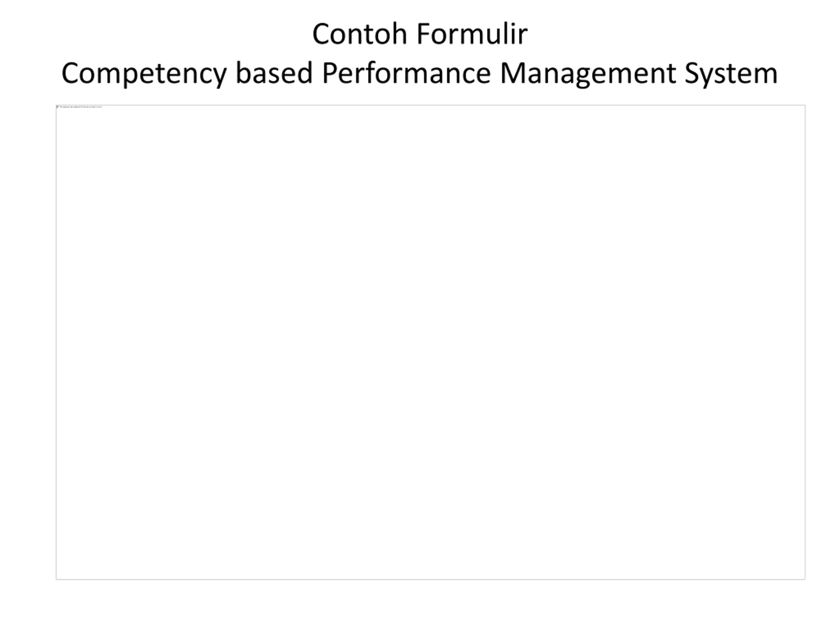Select the word 'Performance' in the heading
This screenshot has width=840, height=630.
[406, 73]
